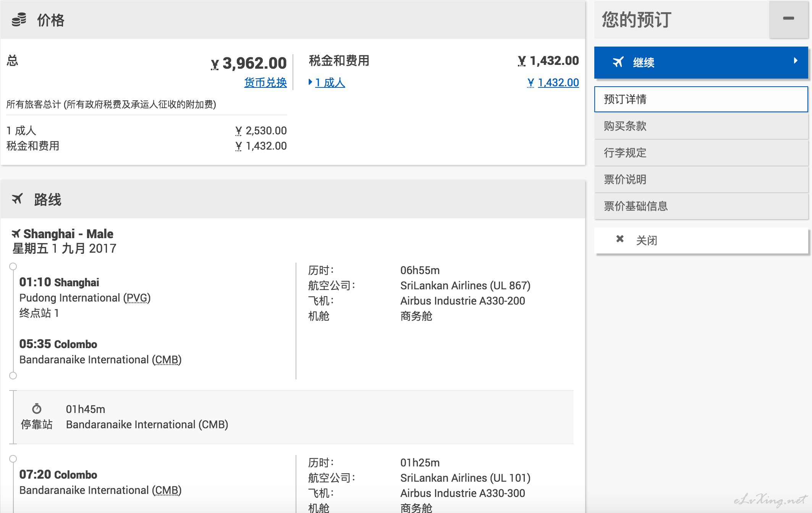Click the arrow on the 继续 button
This screenshot has width=812, height=513.
pos(796,61)
